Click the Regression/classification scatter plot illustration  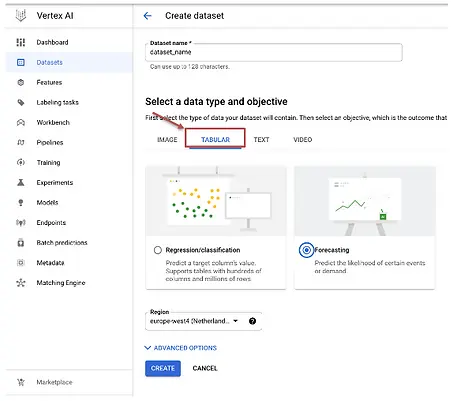(x=216, y=200)
